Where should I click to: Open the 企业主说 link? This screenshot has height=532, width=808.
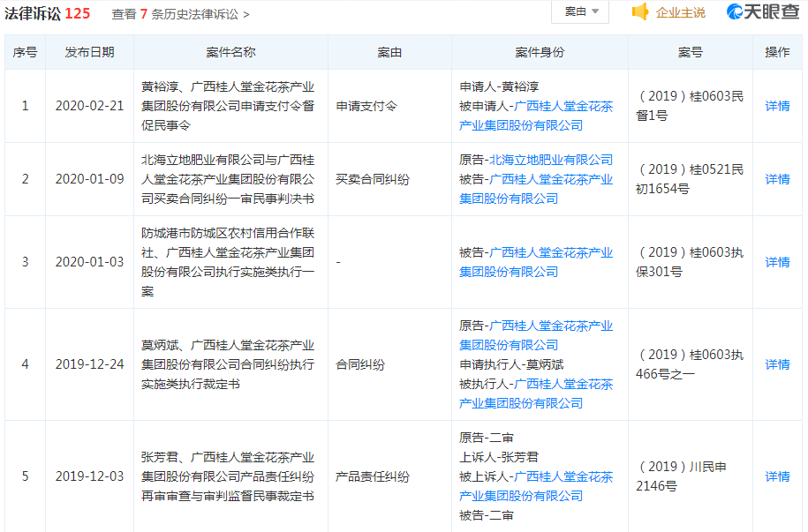[680, 13]
